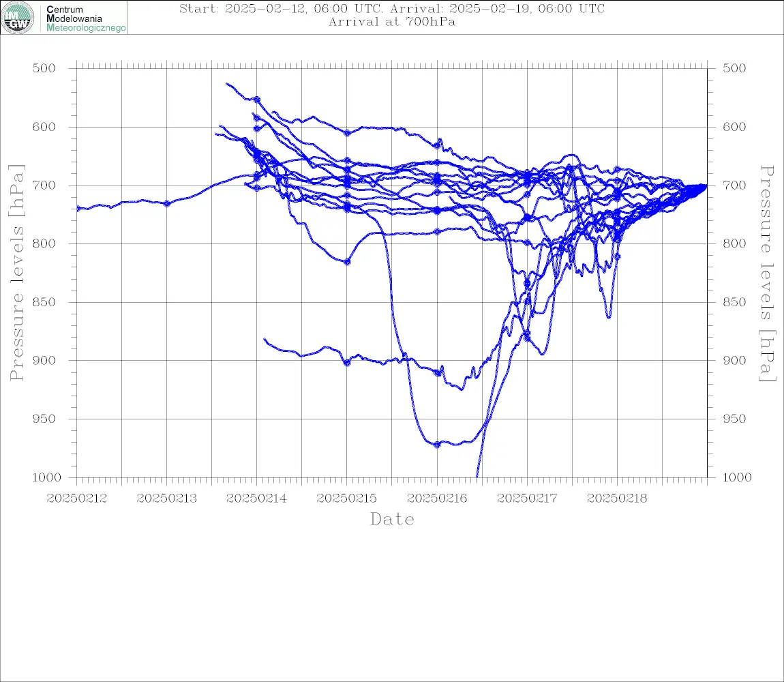Click the 'Date' x-axis title
784x682 pixels.
click(392, 519)
